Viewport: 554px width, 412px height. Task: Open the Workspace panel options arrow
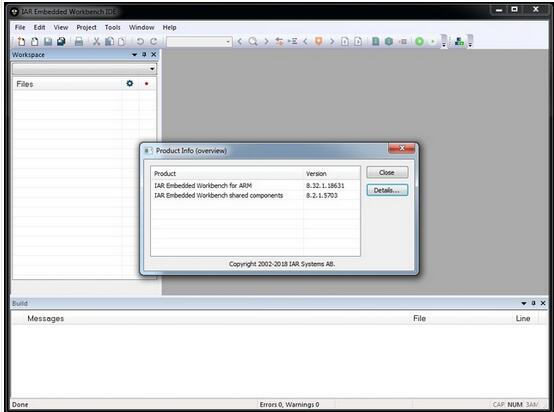(x=134, y=55)
